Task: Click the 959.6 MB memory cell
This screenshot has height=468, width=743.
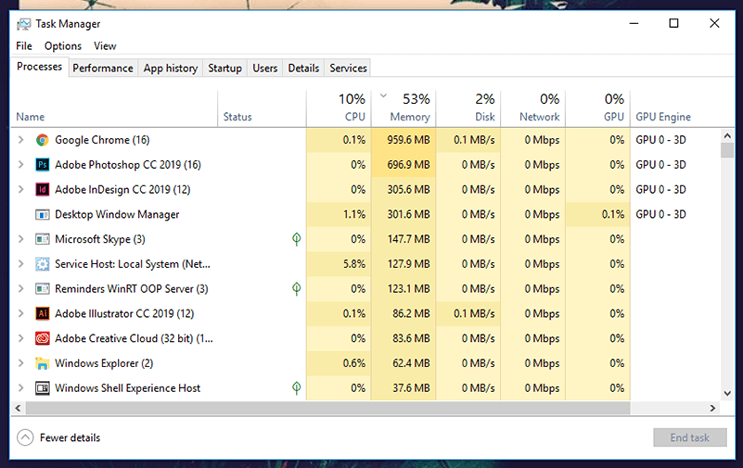Action: click(404, 140)
